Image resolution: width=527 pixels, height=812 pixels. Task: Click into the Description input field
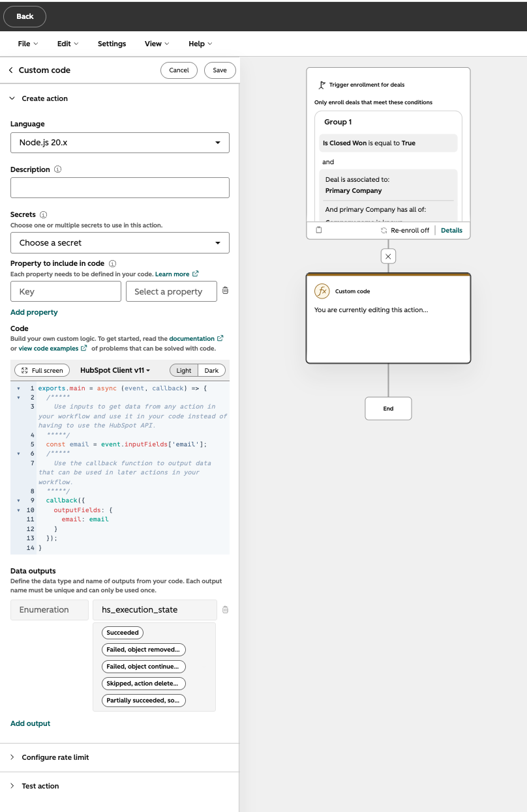click(120, 188)
